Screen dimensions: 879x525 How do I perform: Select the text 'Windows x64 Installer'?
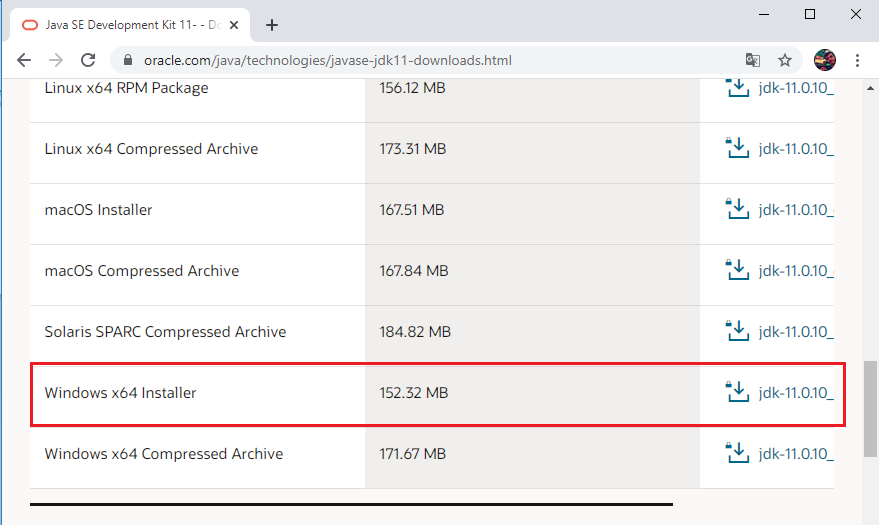coord(121,393)
